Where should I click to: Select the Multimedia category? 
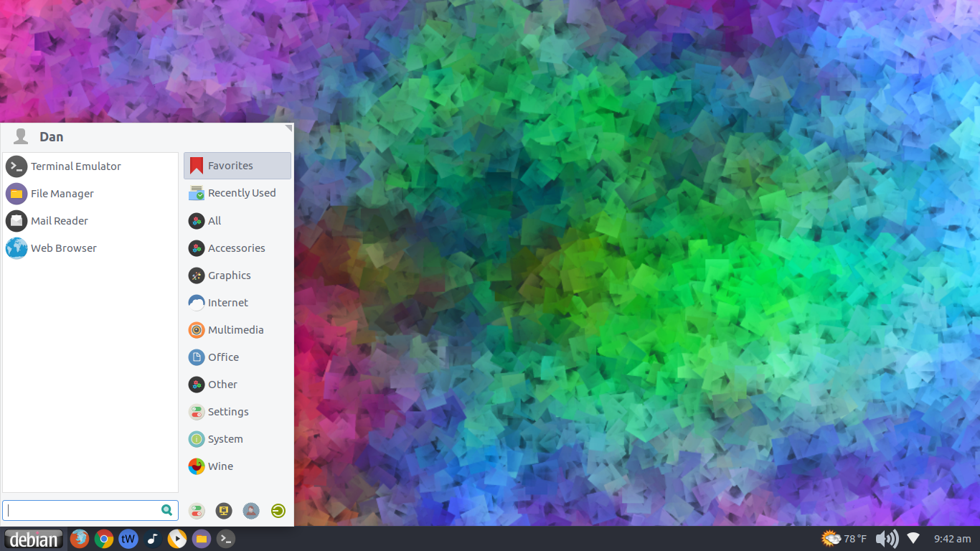pyautogui.click(x=237, y=330)
